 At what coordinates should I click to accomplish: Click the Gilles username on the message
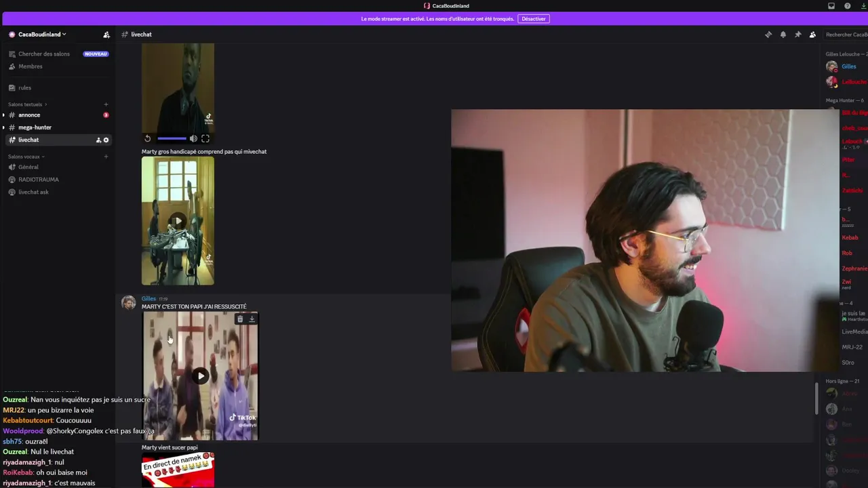[149, 299]
